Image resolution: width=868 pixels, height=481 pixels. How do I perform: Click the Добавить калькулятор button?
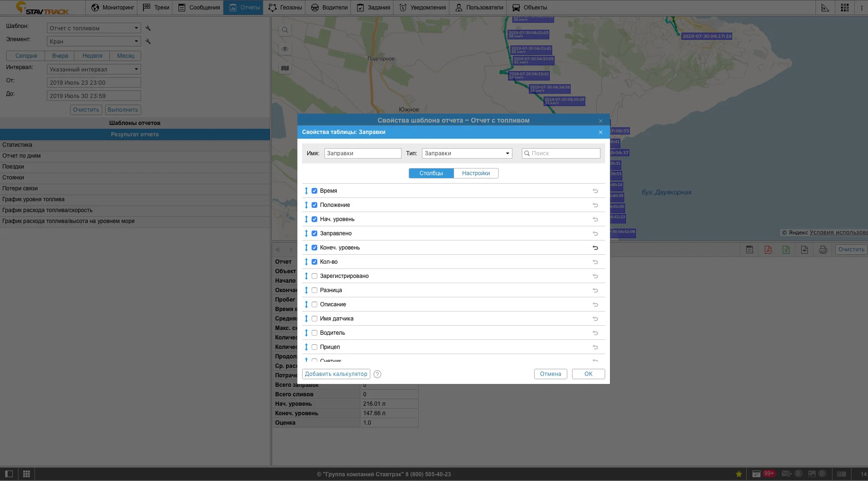point(336,374)
